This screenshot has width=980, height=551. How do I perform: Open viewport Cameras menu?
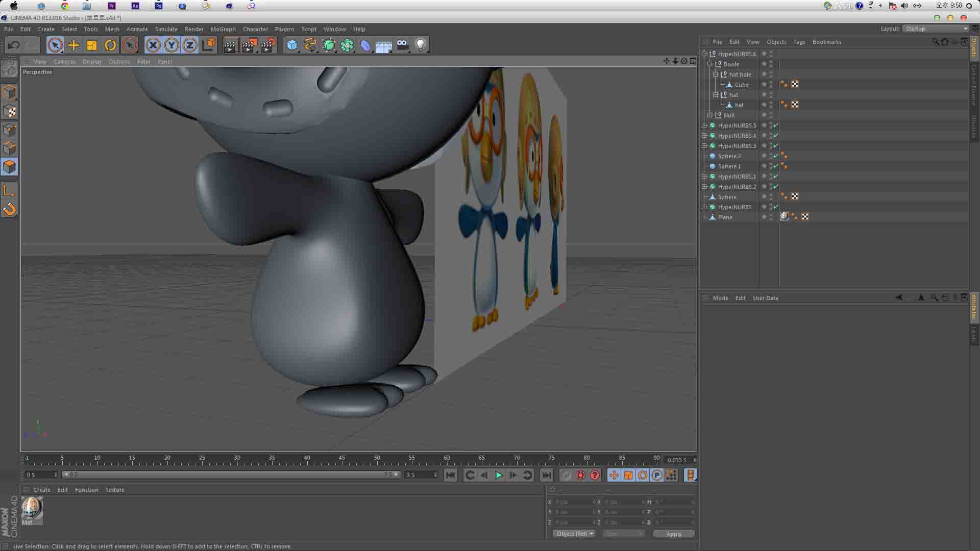64,62
